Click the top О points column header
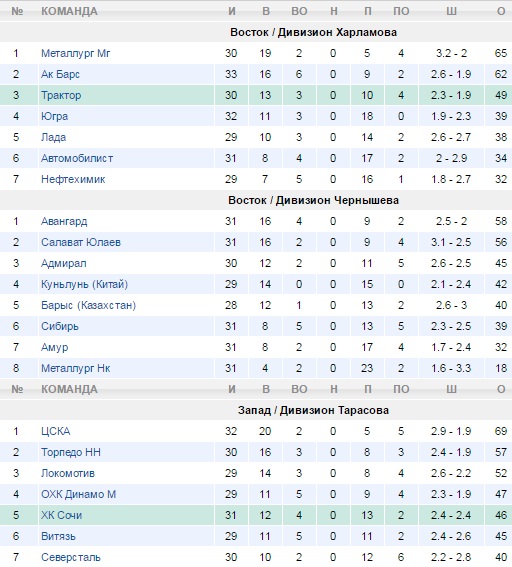Screen dimensions: 512x567 tap(501, 11)
